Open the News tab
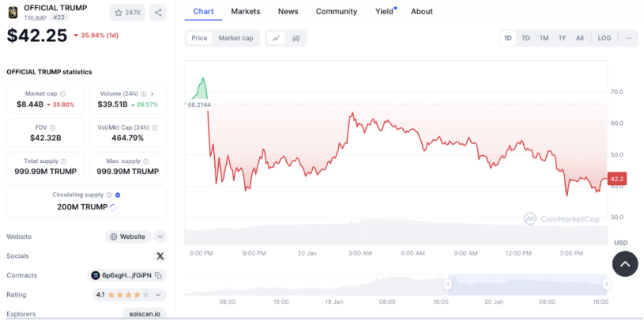Viewport: 644px width, 322px height. pos(288,12)
